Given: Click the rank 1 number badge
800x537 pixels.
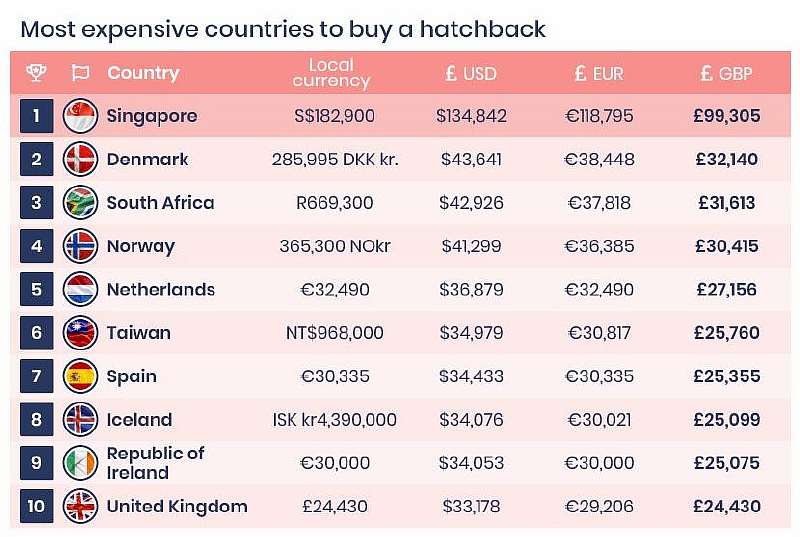Looking at the screenshot, I should pyautogui.click(x=36, y=116).
